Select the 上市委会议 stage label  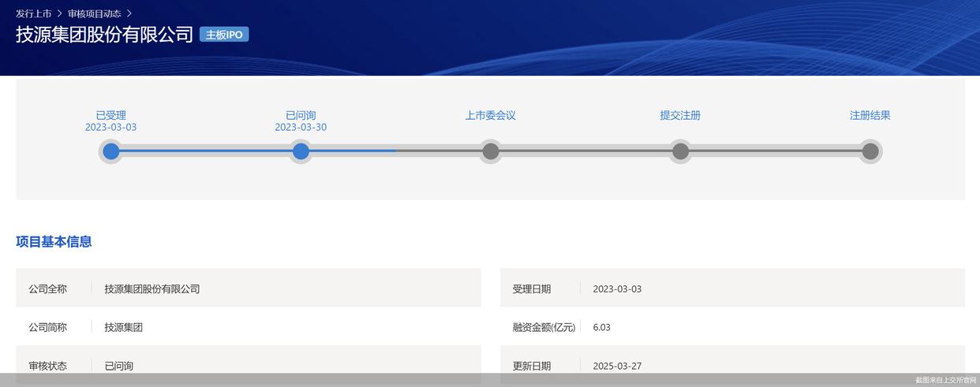[490, 115]
